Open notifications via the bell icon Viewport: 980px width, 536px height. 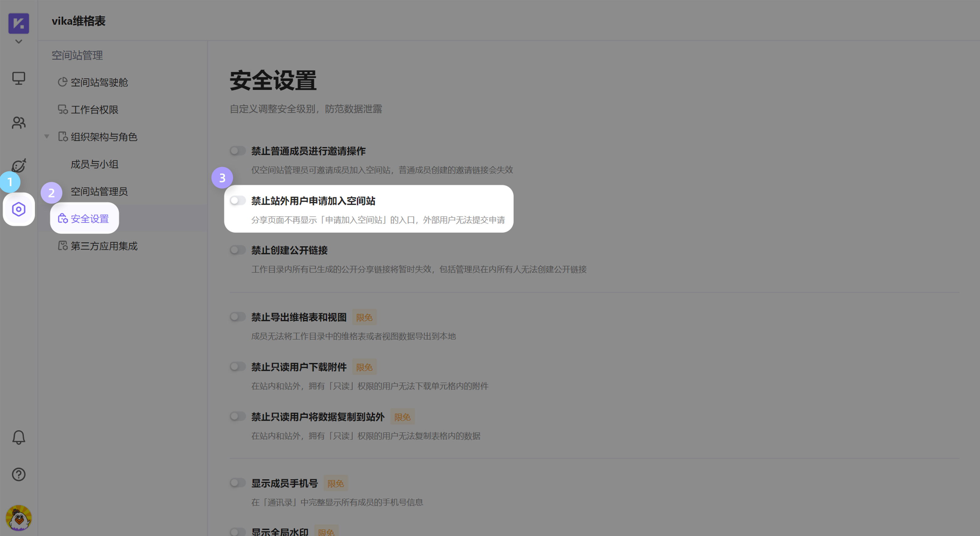click(x=18, y=437)
